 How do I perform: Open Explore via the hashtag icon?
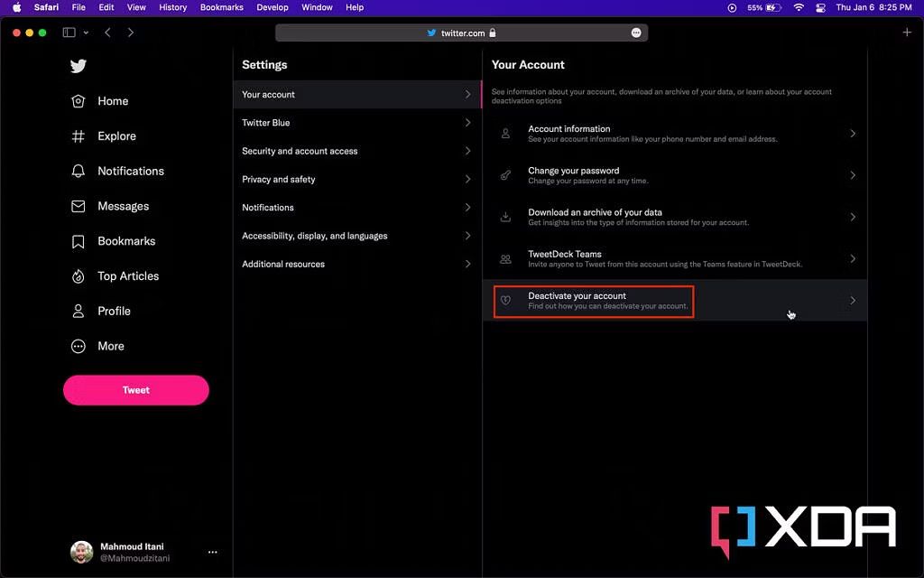pyautogui.click(x=79, y=135)
